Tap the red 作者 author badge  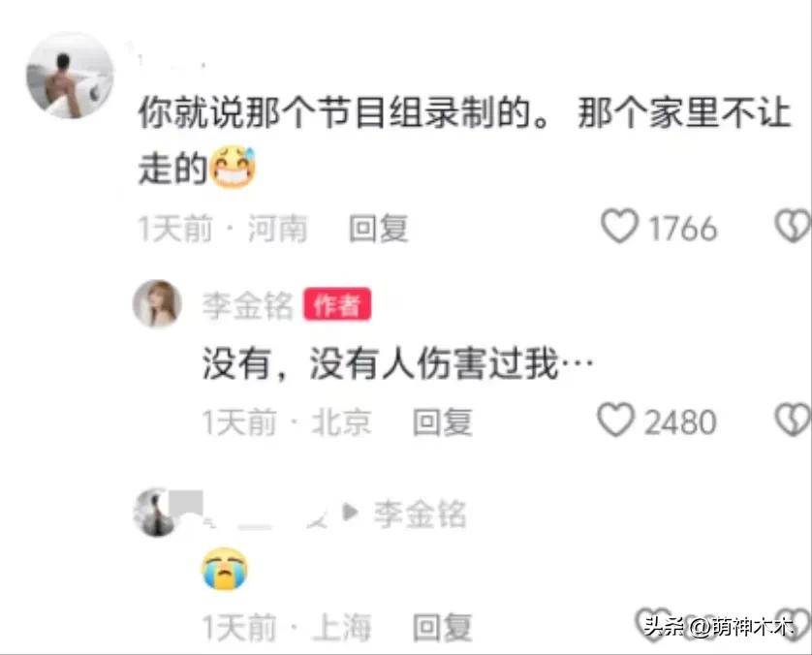tap(337, 304)
